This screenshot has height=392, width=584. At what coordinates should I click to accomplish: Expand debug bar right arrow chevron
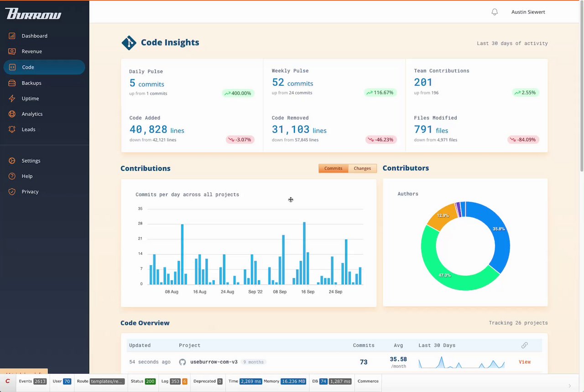(x=569, y=386)
